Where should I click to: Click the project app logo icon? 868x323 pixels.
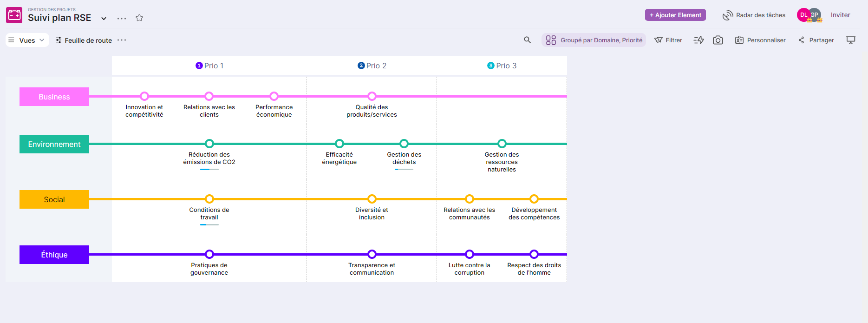[x=14, y=15]
